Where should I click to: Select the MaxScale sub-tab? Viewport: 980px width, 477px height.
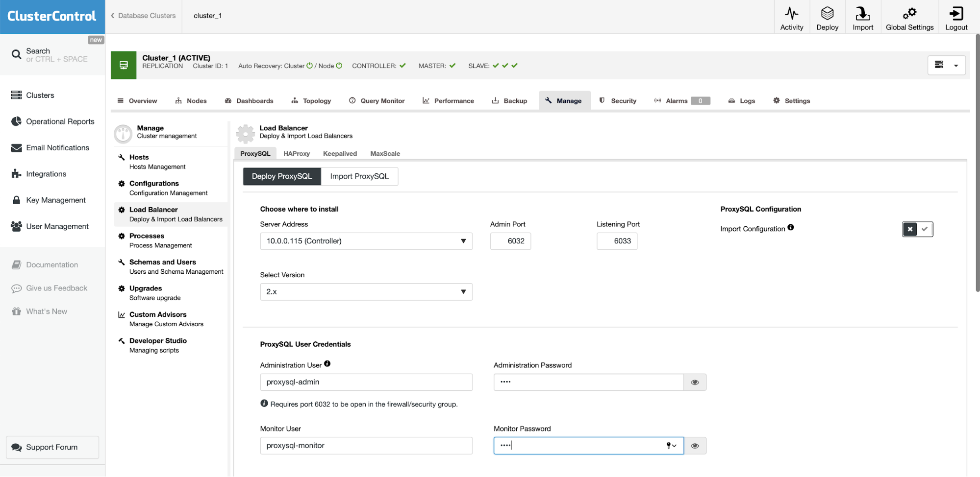(x=385, y=153)
